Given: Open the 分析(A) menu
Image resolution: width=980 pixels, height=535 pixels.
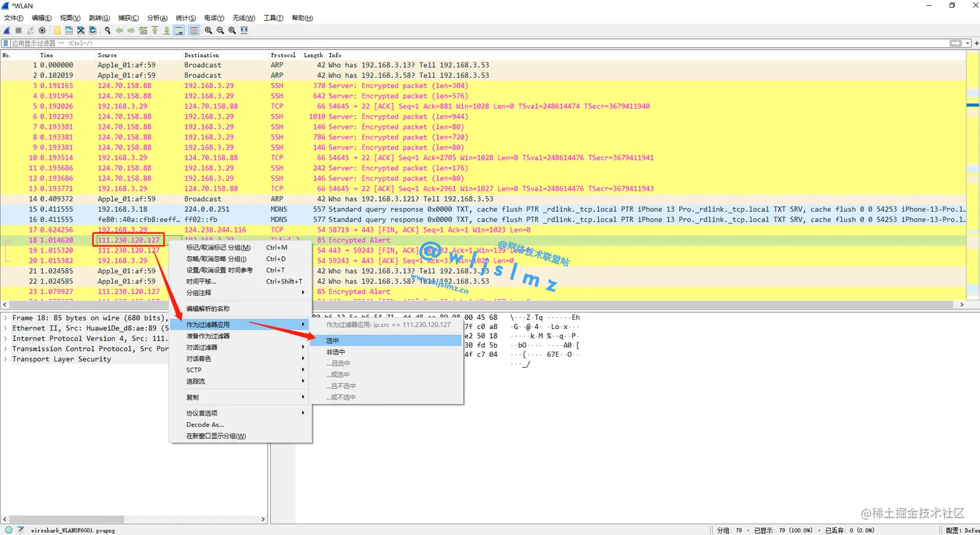Looking at the screenshot, I should [157, 18].
